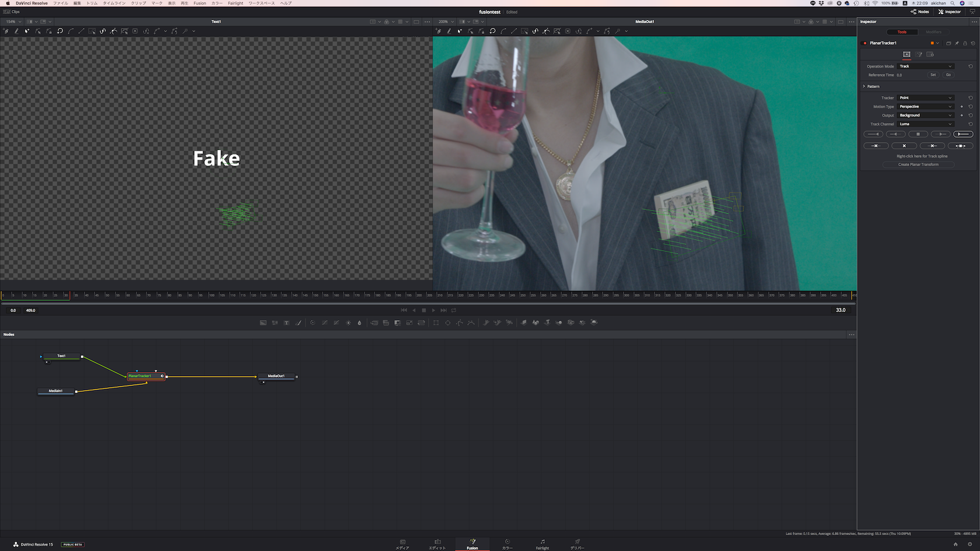This screenshot has width=980, height=551.
Task: Add a Rectangle mask tool
Action: tap(436, 322)
